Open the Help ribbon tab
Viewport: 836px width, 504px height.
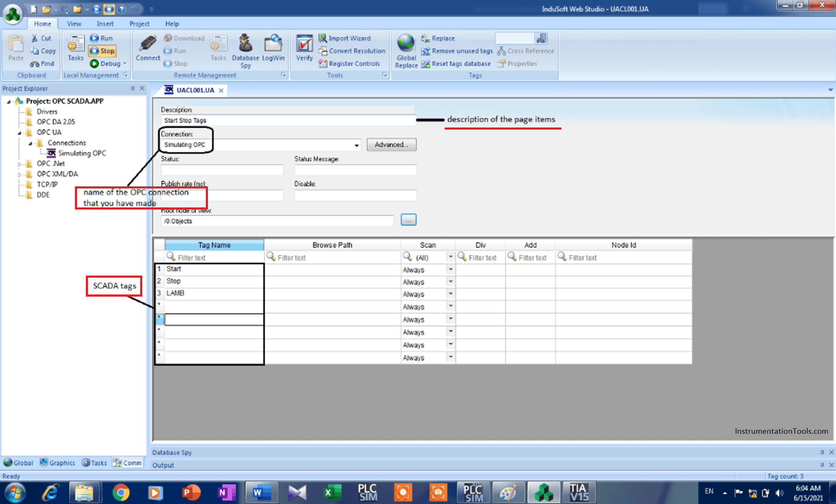172,24
